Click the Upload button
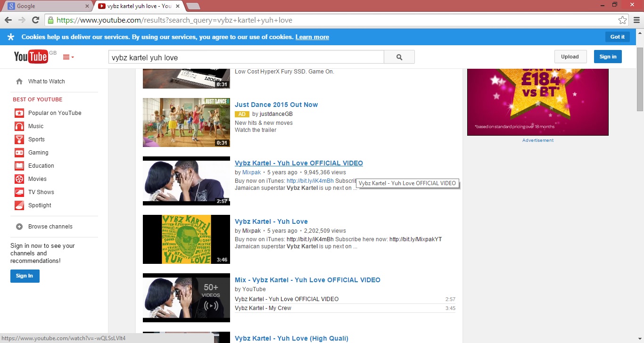Image resolution: width=644 pixels, height=343 pixels. point(570,57)
